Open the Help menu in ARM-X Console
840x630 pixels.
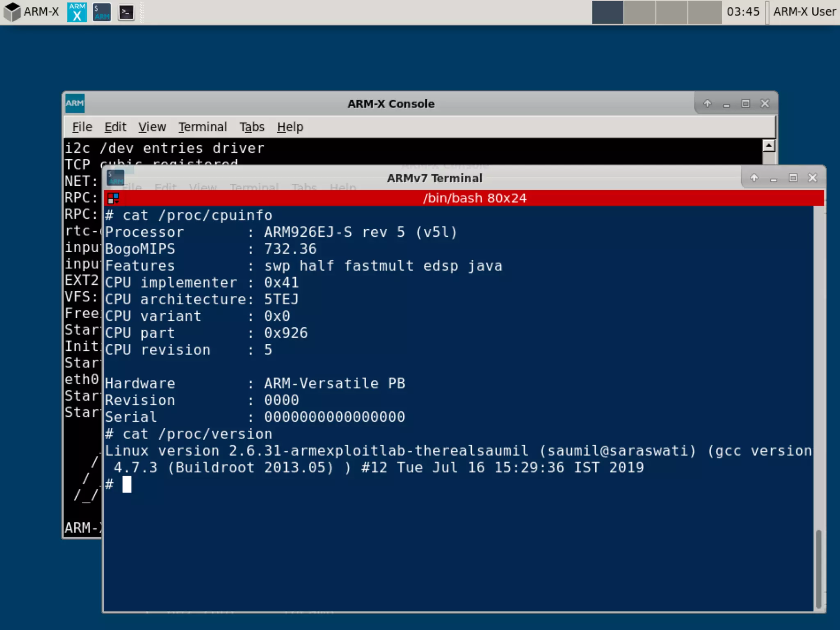click(290, 127)
